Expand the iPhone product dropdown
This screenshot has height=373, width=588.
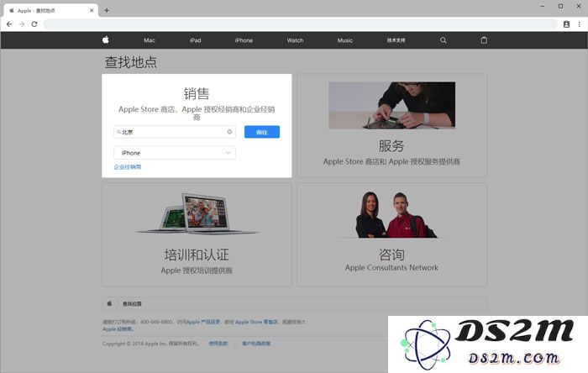click(175, 153)
